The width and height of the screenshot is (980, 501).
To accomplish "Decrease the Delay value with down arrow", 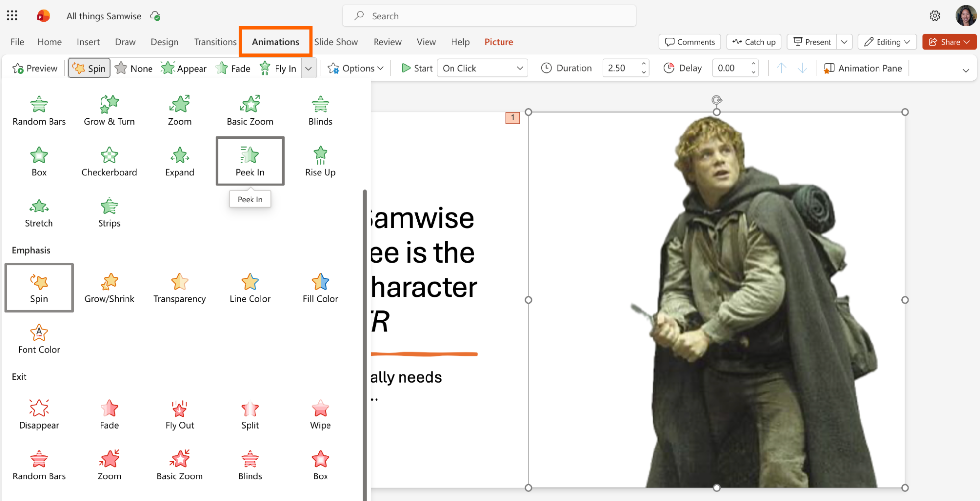I will (x=754, y=73).
